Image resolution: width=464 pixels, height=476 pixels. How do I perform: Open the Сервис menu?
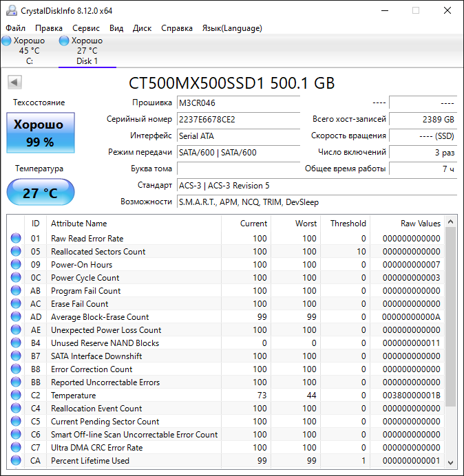click(x=86, y=28)
